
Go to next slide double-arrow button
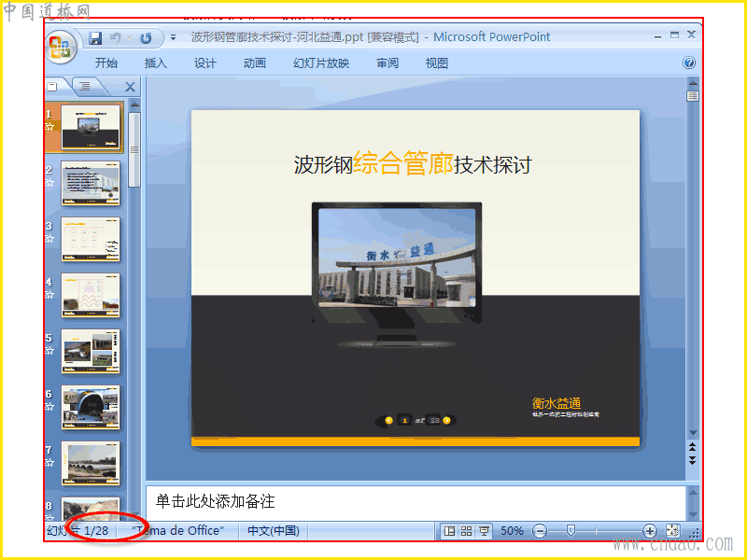pos(693,460)
